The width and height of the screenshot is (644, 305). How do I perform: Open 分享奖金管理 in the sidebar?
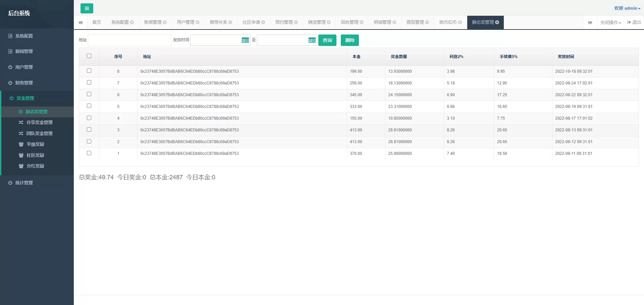point(39,123)
